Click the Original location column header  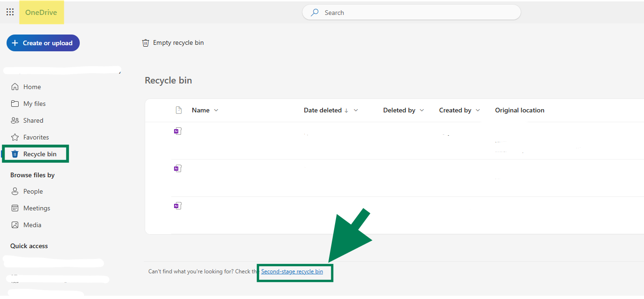coord(520,111)
